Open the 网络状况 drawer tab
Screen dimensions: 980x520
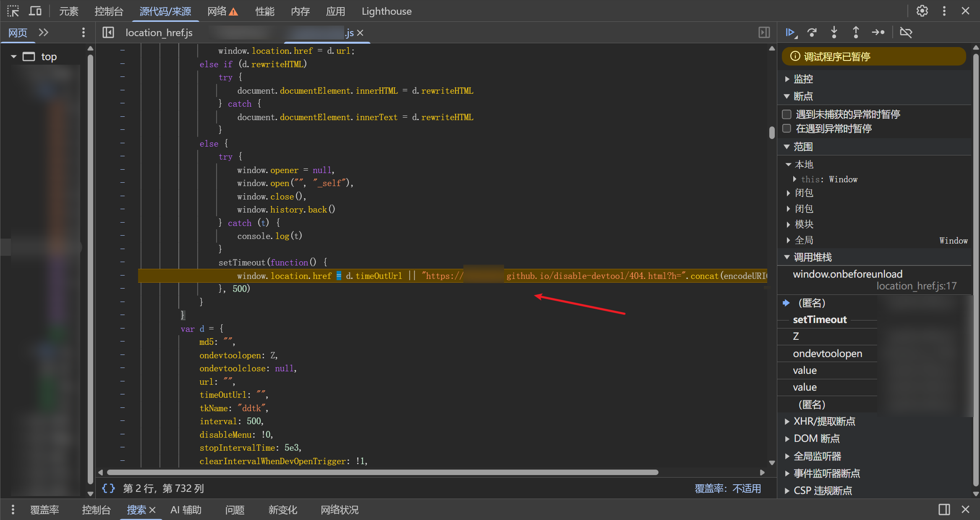340,510
